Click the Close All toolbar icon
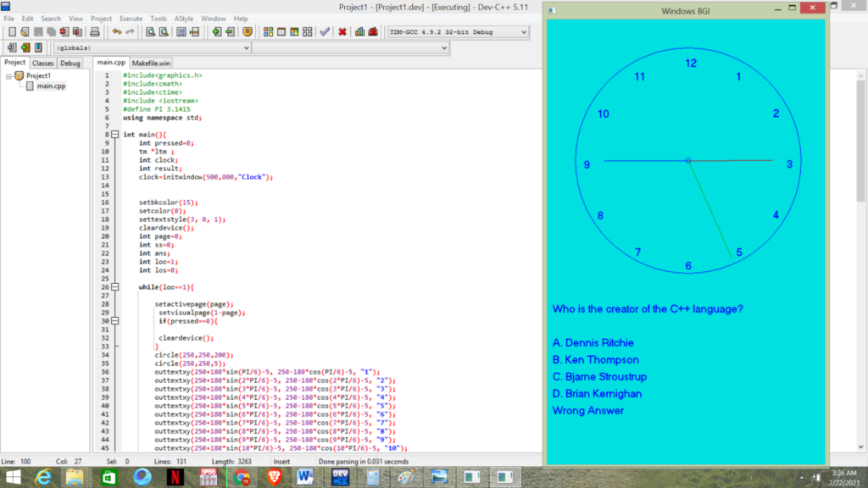This screenshot has width=868, height=488. pyautogui.click(x=77, y=32)
